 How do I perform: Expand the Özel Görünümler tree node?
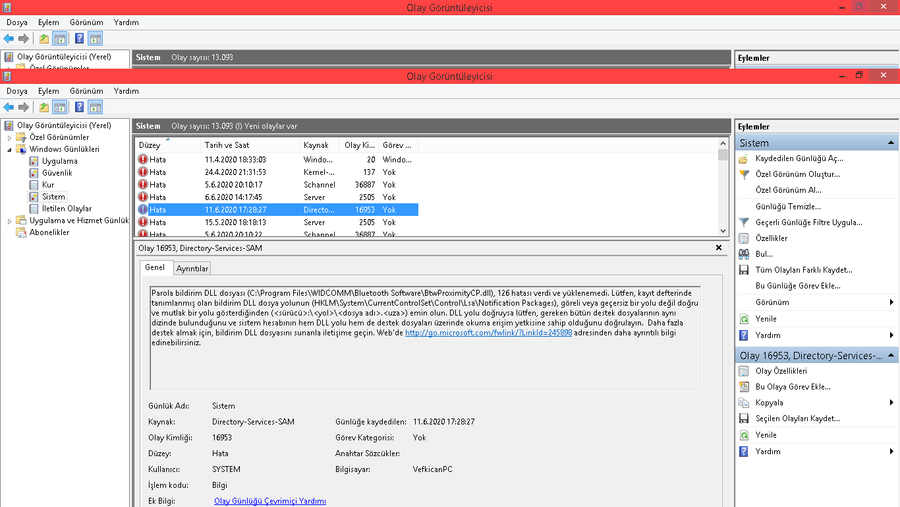click(x=9, y=137)
